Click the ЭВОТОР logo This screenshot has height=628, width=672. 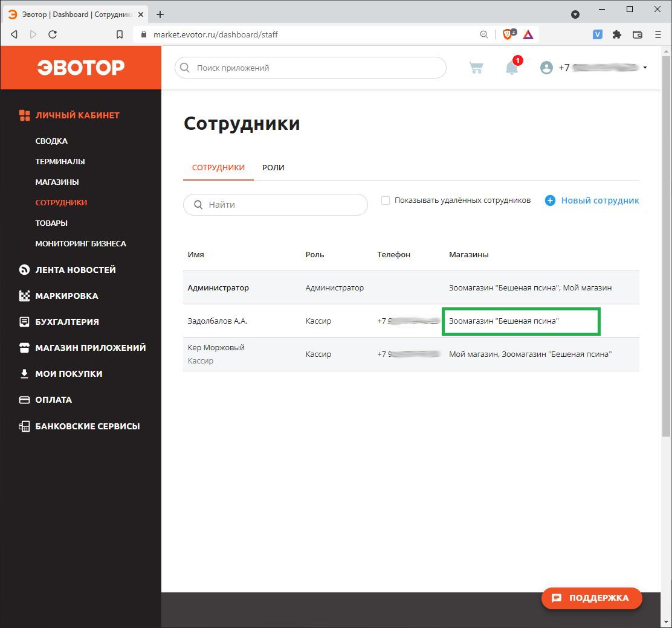coord(80,67)
